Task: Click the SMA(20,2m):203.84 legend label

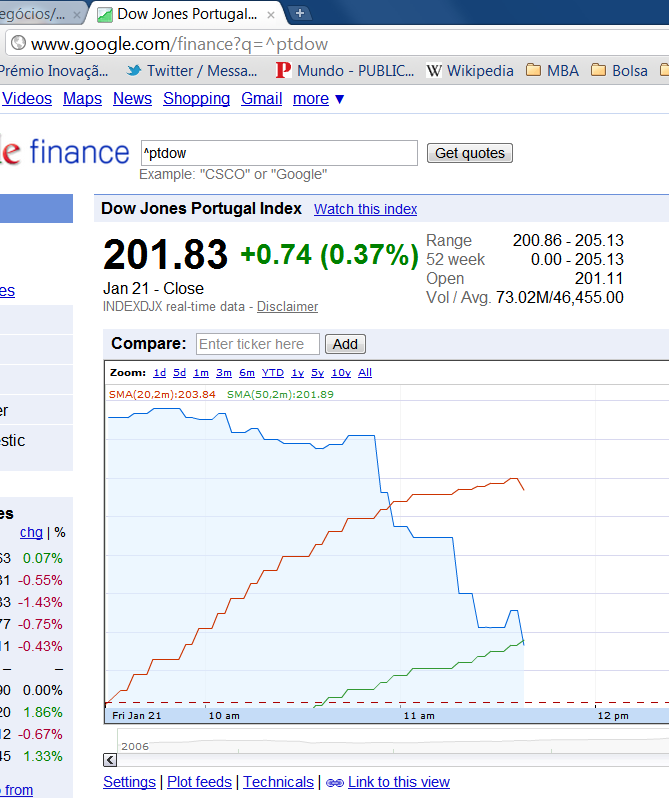Action: coord(162,394)
